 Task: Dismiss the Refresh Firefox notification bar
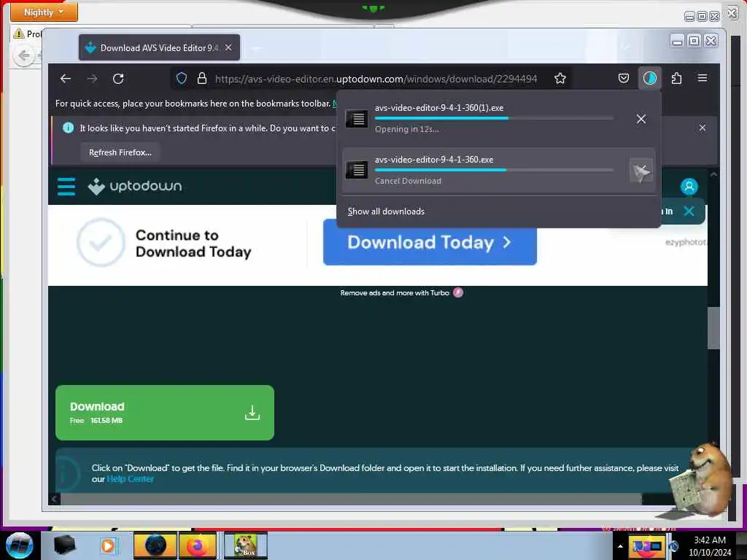(x=703, y=128)
